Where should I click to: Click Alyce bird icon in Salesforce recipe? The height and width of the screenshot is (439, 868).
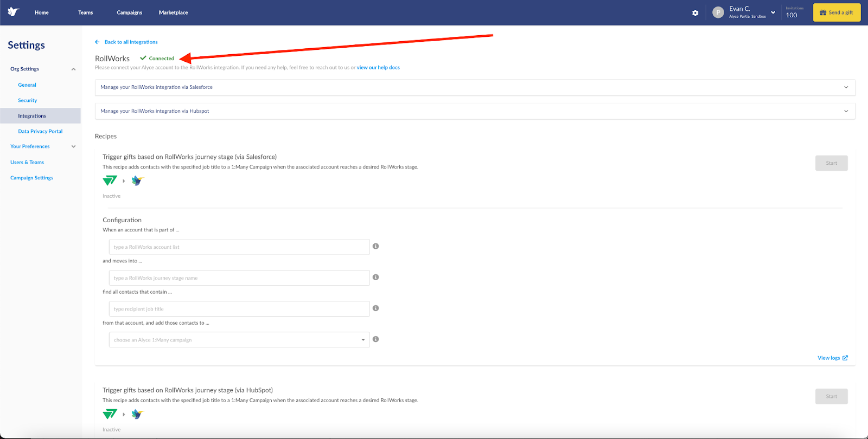138,180
